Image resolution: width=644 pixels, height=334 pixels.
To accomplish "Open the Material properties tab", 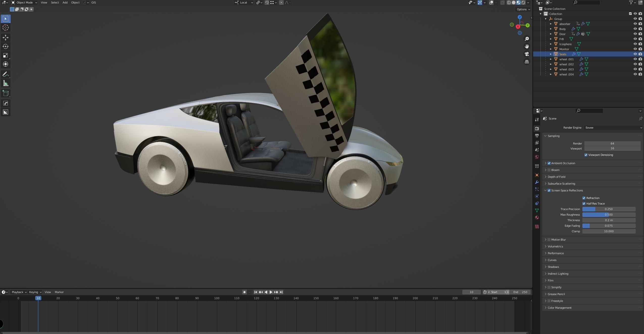I will pyautogui.click(x=537, y=217).
